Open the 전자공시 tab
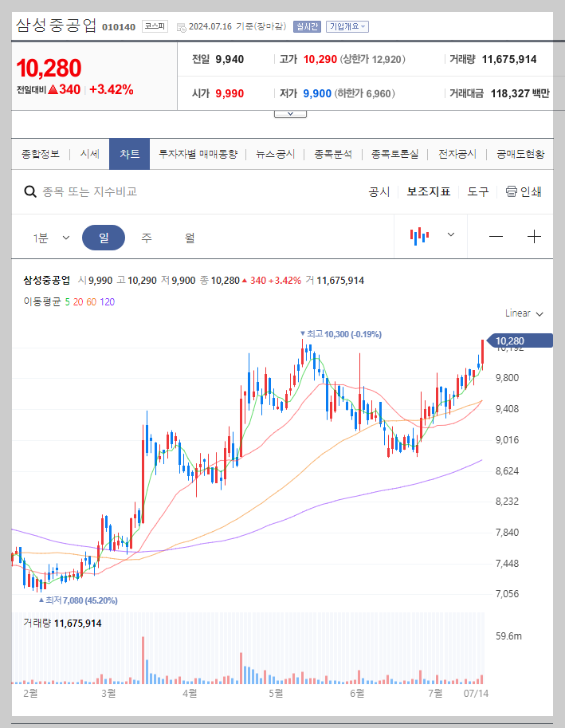The height and width of the screenshot is (728, 565). (457, 154)
